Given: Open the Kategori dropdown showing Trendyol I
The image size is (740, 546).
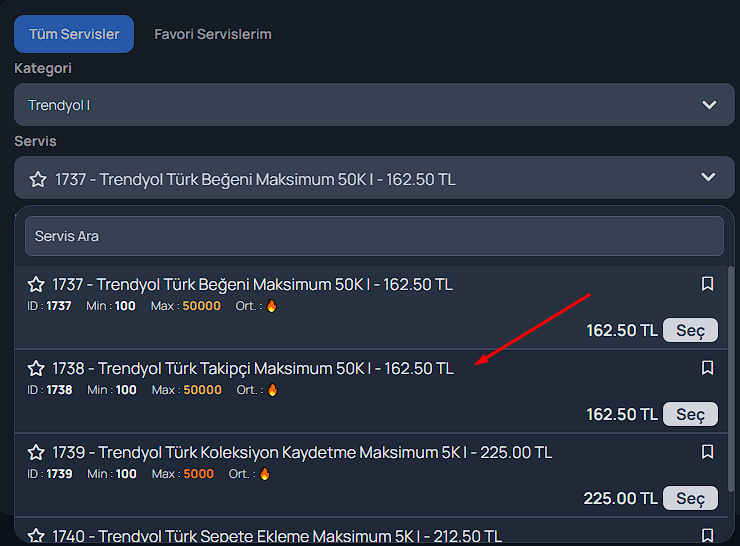Looking at the screenshot, I should coord(374,105).
